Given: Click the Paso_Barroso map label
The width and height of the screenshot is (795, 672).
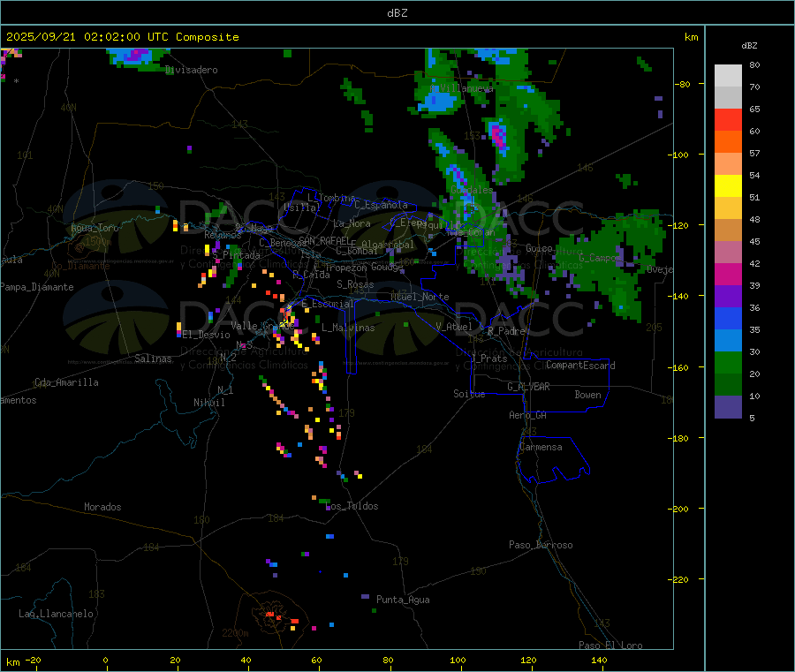Looking at the screenshot, I should [x=541, y=545].
